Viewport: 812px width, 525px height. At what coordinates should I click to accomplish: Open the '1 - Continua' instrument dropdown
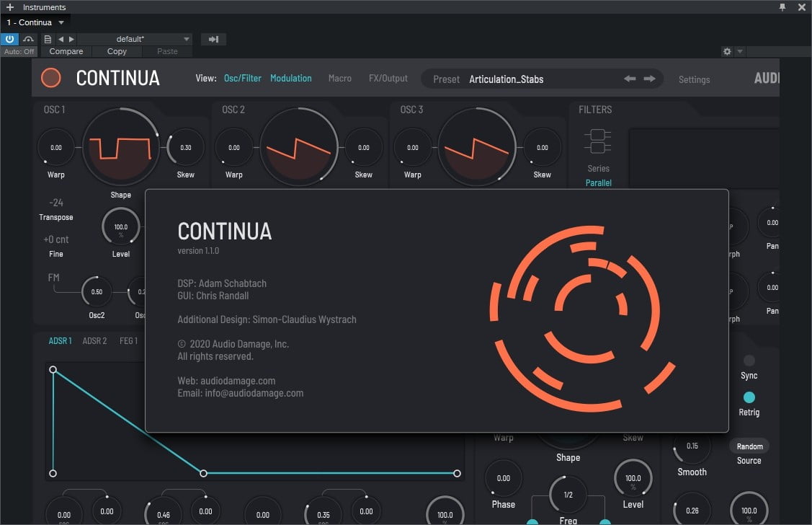35,23
